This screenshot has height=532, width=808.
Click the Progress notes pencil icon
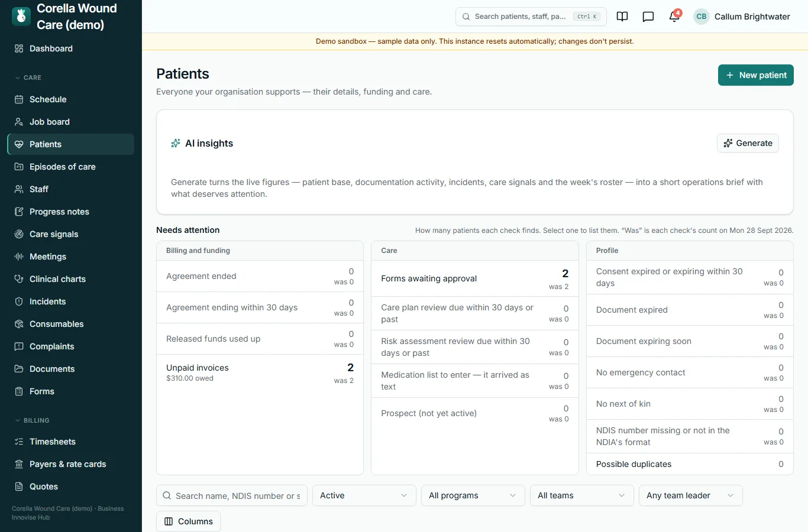pyautogui.click(x=19, y=212)
